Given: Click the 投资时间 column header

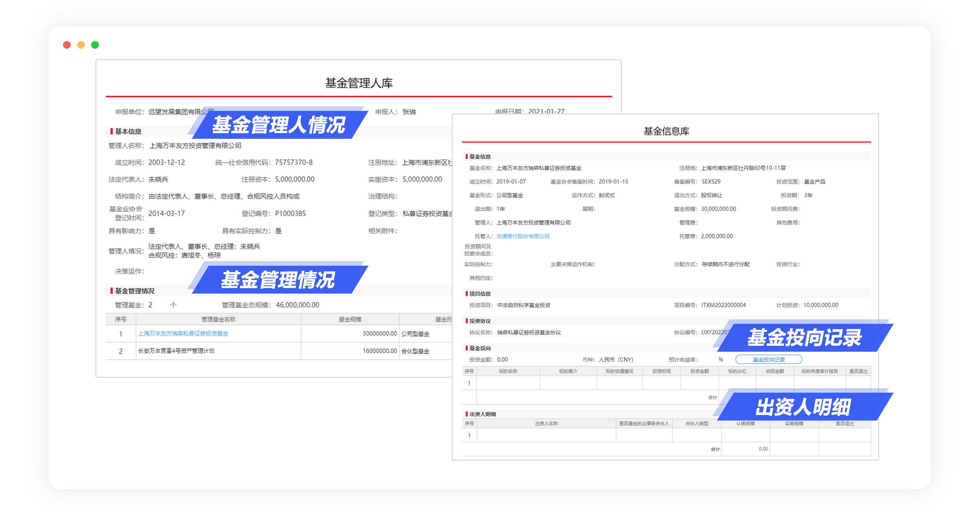Looking at the screenshot, I should (661, 371).
